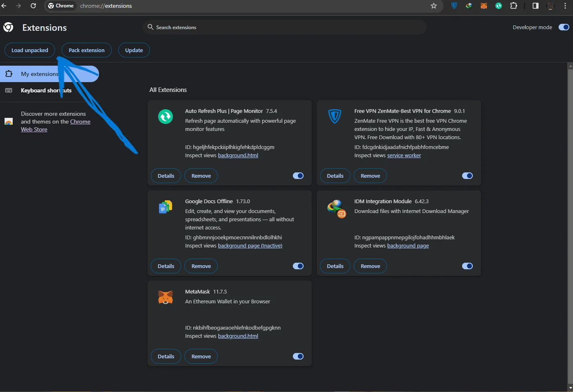Image resolution: width=573 pixels, height=392 pixels.
Task: Open Details for Free VPN ZenMate
Action: (x=335, y=176)
